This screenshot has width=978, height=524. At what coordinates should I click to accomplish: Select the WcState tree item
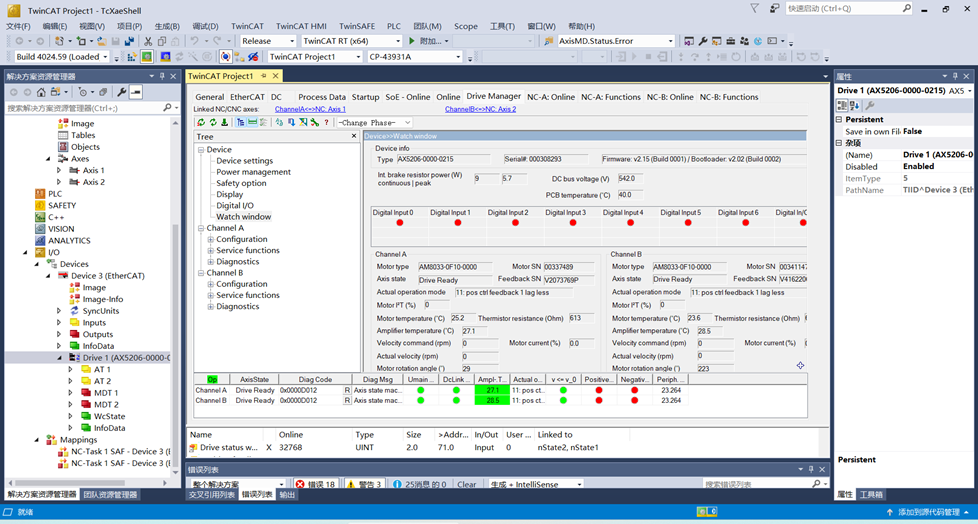coord(109,417)
